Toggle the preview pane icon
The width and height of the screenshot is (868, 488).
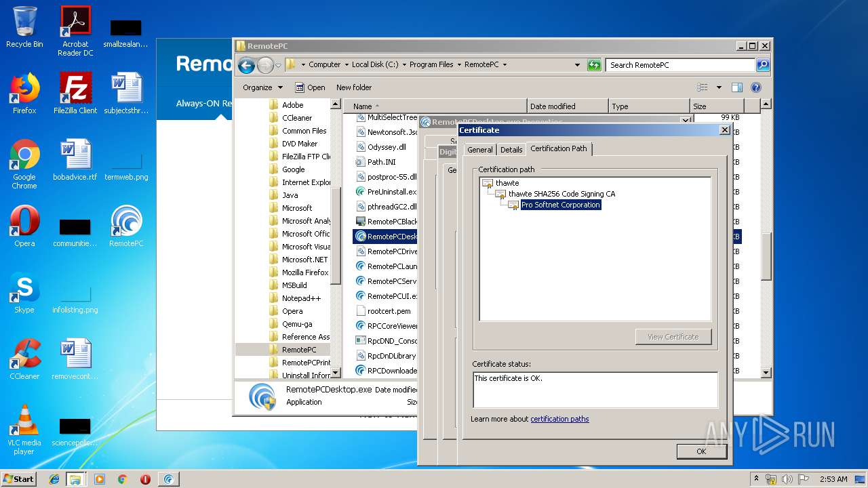tap(737, 87)
